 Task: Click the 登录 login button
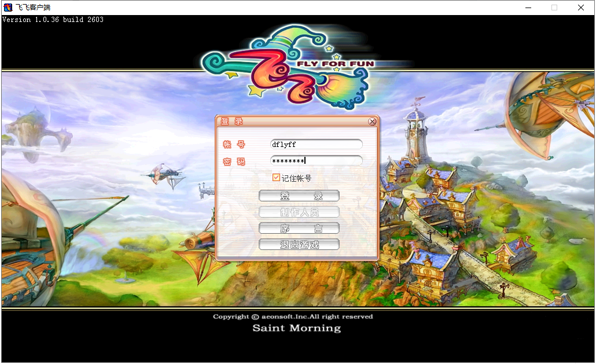tap(299, 196)
